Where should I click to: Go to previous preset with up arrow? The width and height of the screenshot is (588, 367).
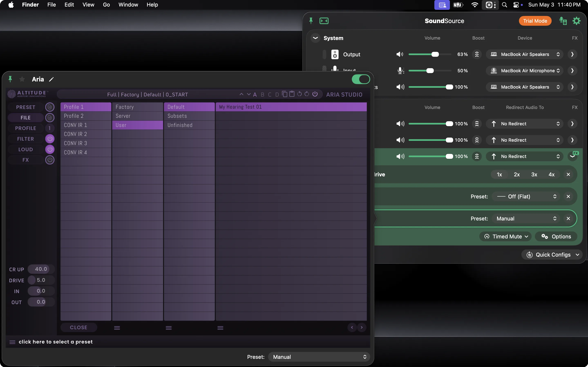241,94
